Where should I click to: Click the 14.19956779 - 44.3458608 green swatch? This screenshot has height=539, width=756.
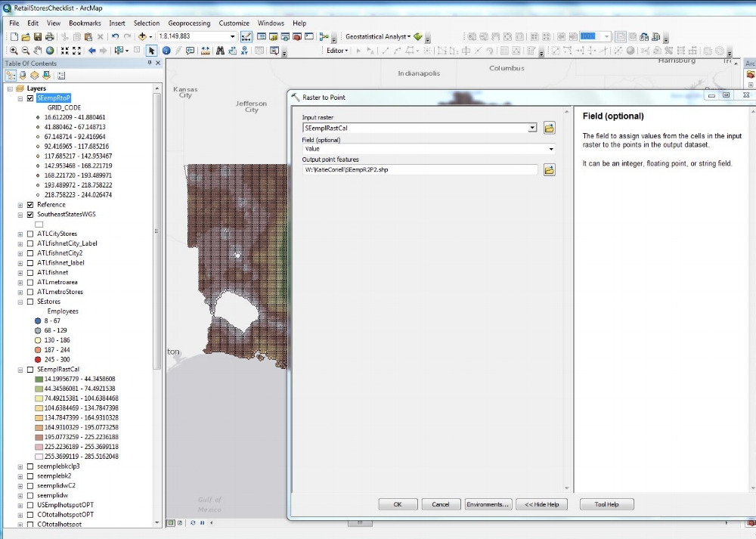(x=39, y=379)
